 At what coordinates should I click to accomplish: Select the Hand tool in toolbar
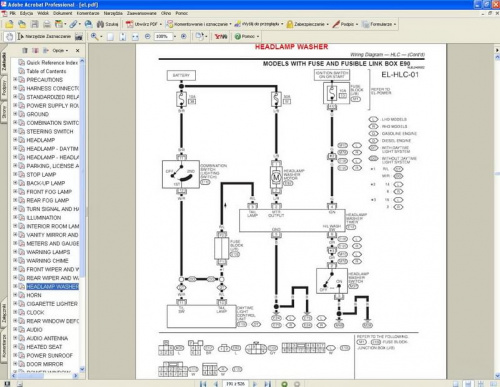pyautogui.click(x=9, y=36)
